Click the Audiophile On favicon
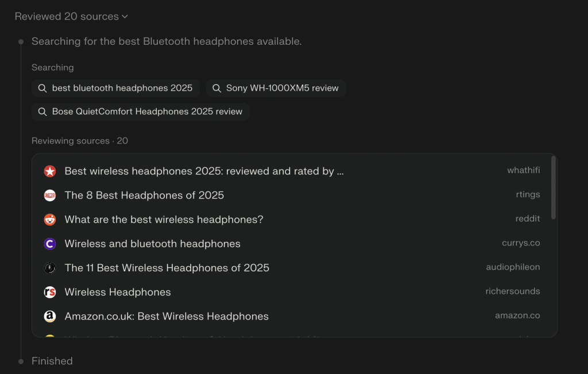The width and height of the screenshot is (588, 374). (50, 268)
